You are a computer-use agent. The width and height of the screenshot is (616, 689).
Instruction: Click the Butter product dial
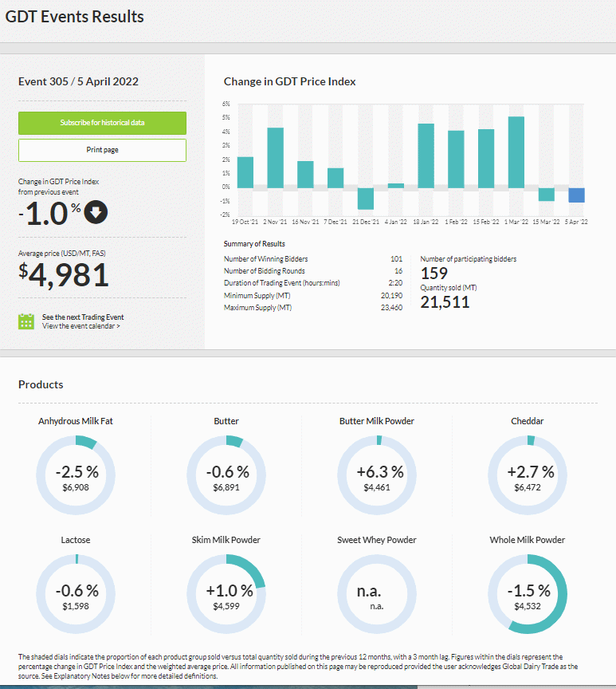pos(226,475)
